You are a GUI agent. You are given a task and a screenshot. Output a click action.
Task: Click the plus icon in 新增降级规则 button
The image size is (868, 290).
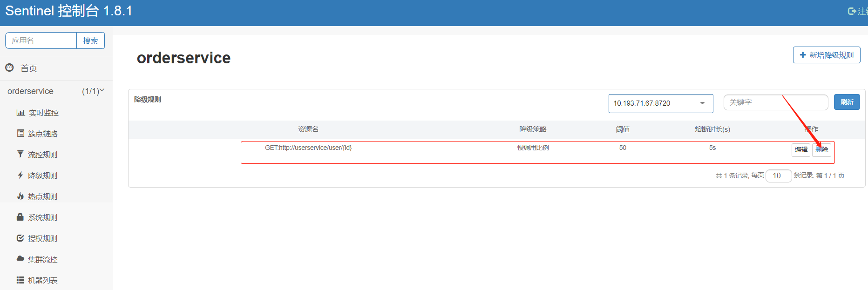pos(803,55)
